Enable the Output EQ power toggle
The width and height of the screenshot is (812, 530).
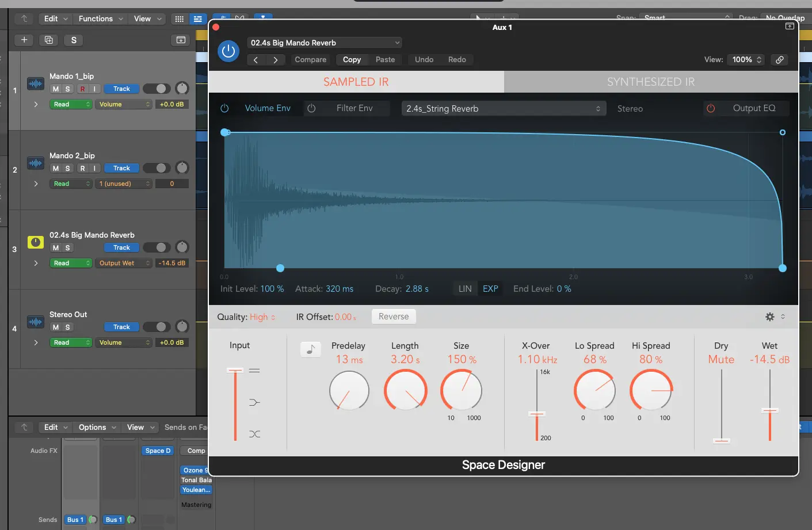tap(711, 108)
